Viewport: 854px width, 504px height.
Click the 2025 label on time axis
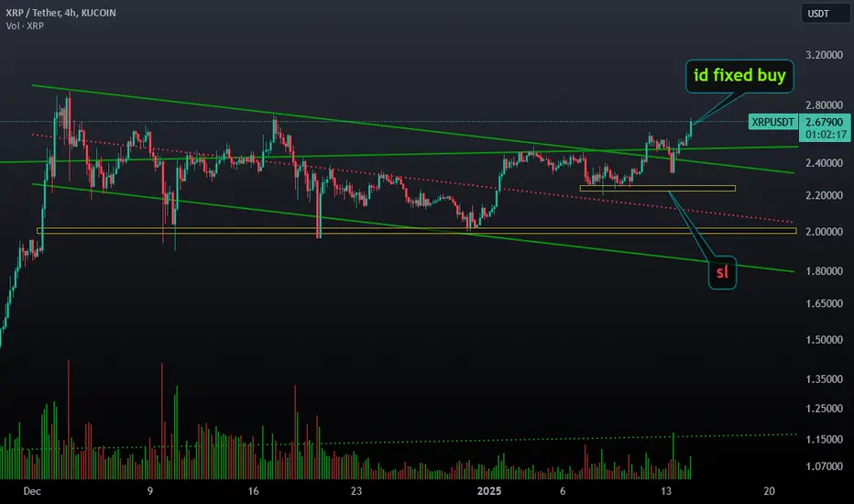click(489, 491)
